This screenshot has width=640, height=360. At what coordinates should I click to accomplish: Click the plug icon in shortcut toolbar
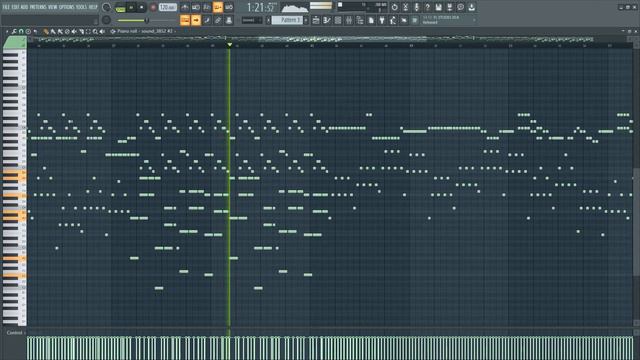pos(382,20)
